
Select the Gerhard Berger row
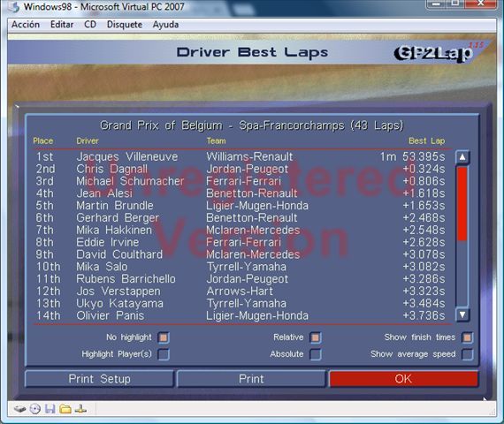pyautogui.click(x=241, y=218)
